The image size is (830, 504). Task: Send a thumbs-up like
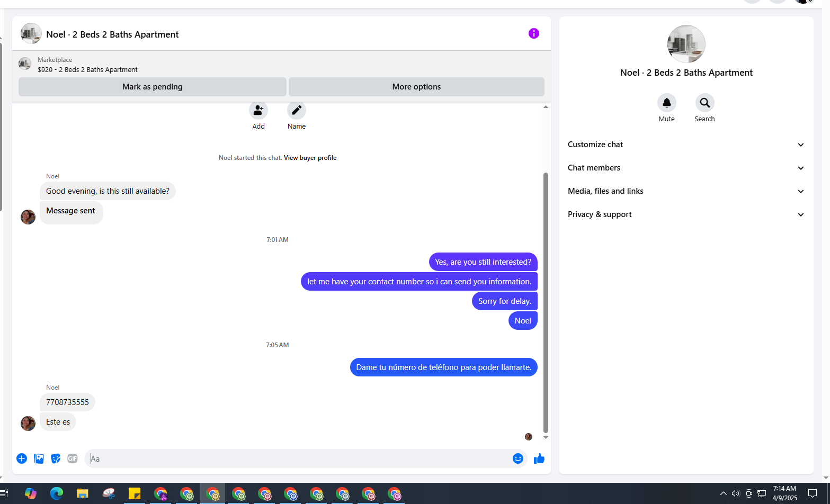click(x=539, y=458)
